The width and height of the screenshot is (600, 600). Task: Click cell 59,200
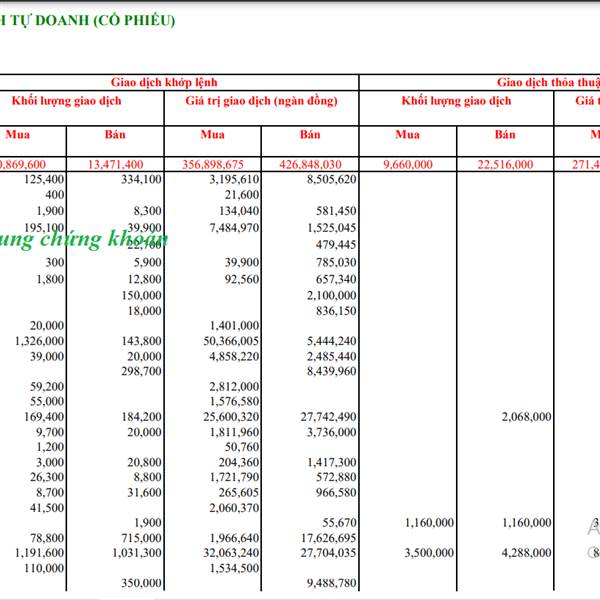(47, 386)
